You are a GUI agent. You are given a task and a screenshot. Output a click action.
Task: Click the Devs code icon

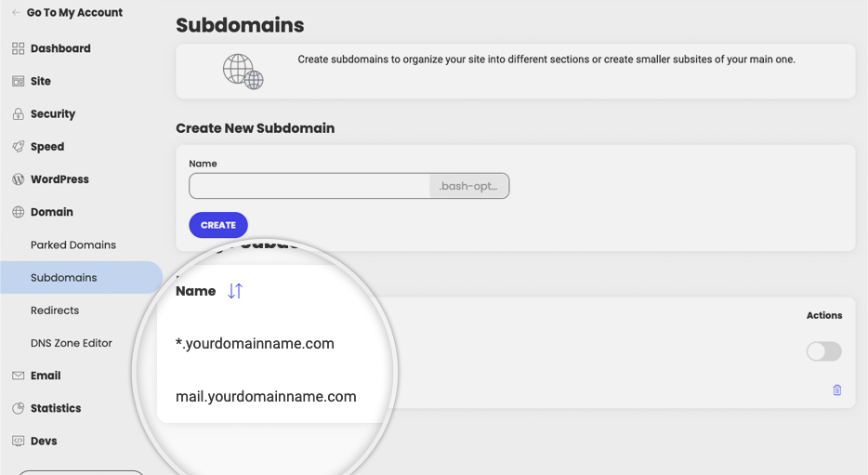(19, 441)
